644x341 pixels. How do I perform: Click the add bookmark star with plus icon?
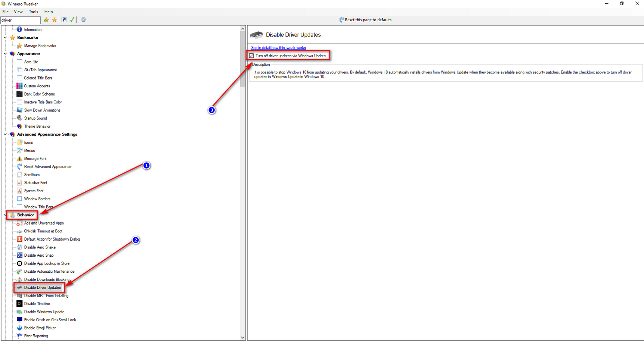tap(46, 20)
